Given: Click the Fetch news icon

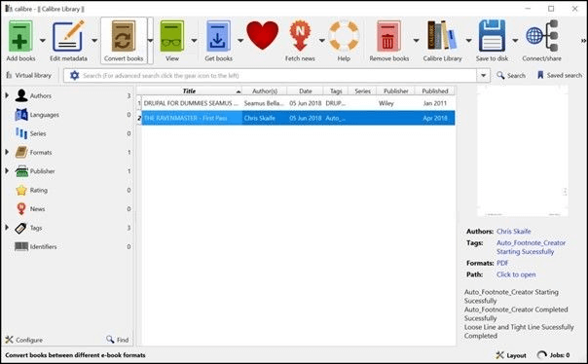Looking at the screenshot, I should 300,36.
